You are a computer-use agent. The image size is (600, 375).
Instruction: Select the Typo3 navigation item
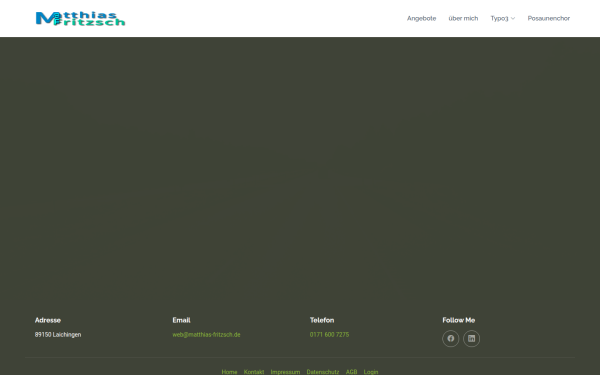pos(499,18)
